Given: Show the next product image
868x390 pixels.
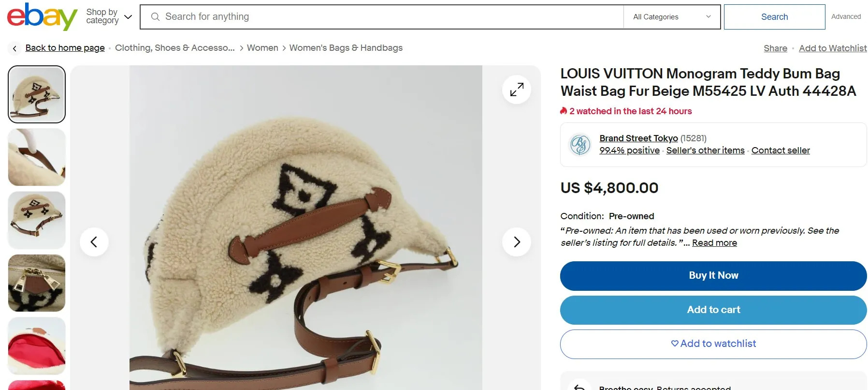Looking at the screenshot, I should tap(516, 241).
